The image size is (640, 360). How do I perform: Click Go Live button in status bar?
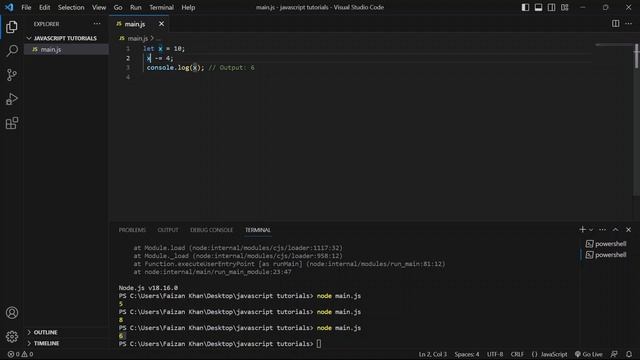[x=588, y=354]
